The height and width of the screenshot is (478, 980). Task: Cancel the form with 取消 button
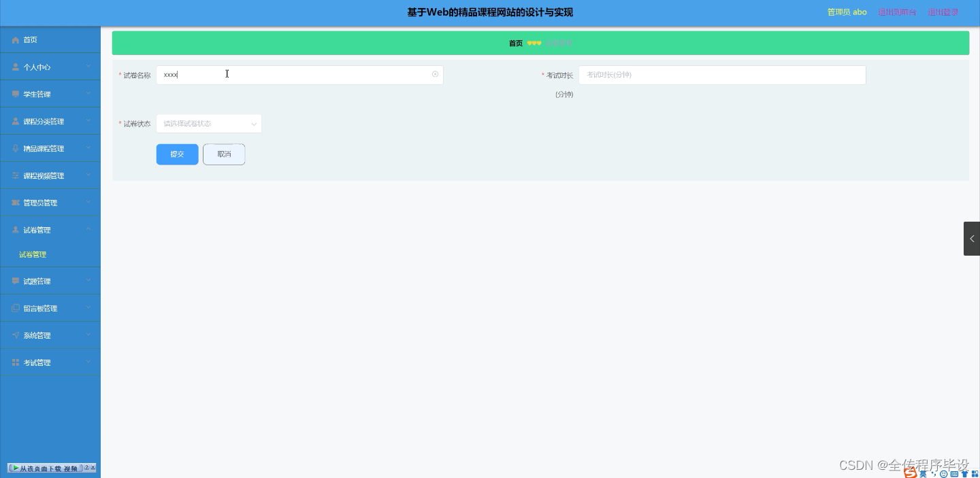tap(224, 154)
